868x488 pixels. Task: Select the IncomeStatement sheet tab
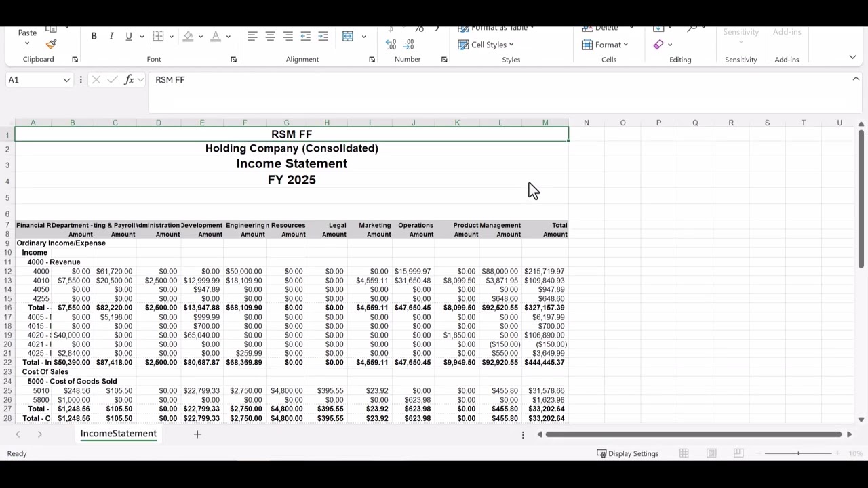pos(119,434)
